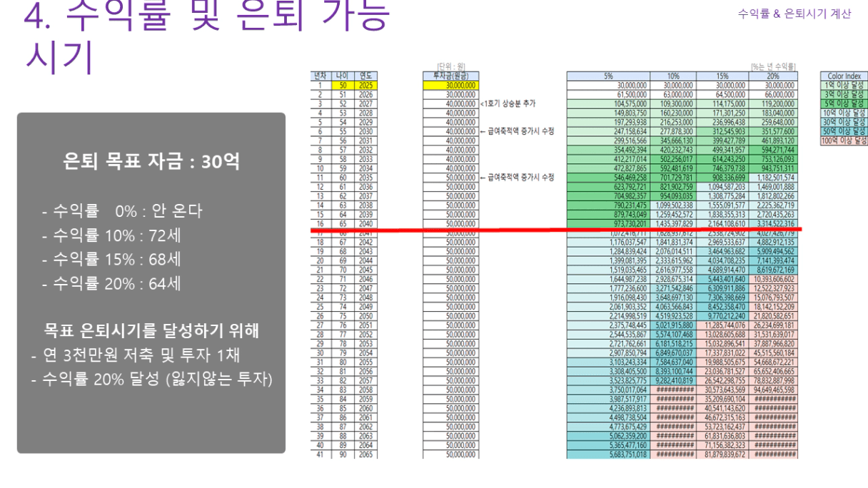
Task: Select the '100억 이상 달성' legend color
Action: point(845,141)
